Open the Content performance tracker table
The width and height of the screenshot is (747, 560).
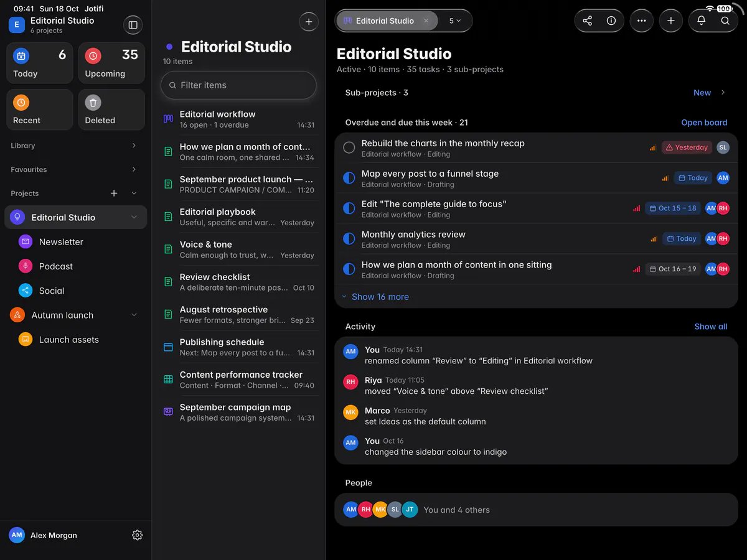[239, 380]
